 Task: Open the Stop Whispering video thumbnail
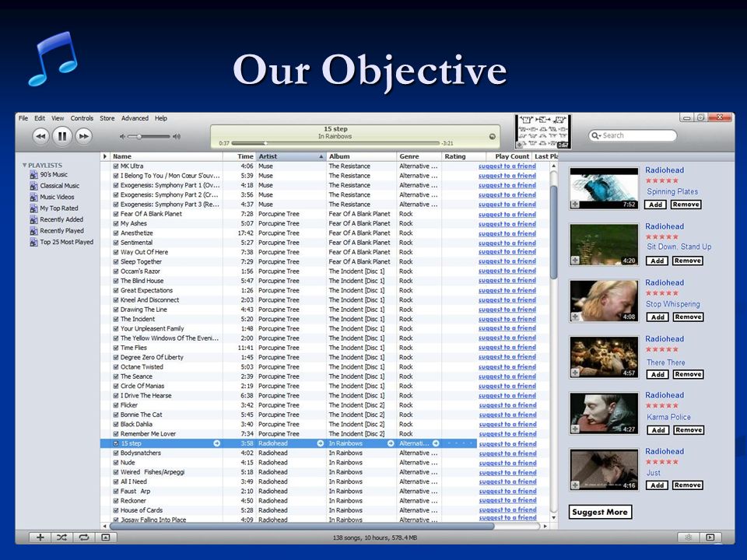(604, 301)
